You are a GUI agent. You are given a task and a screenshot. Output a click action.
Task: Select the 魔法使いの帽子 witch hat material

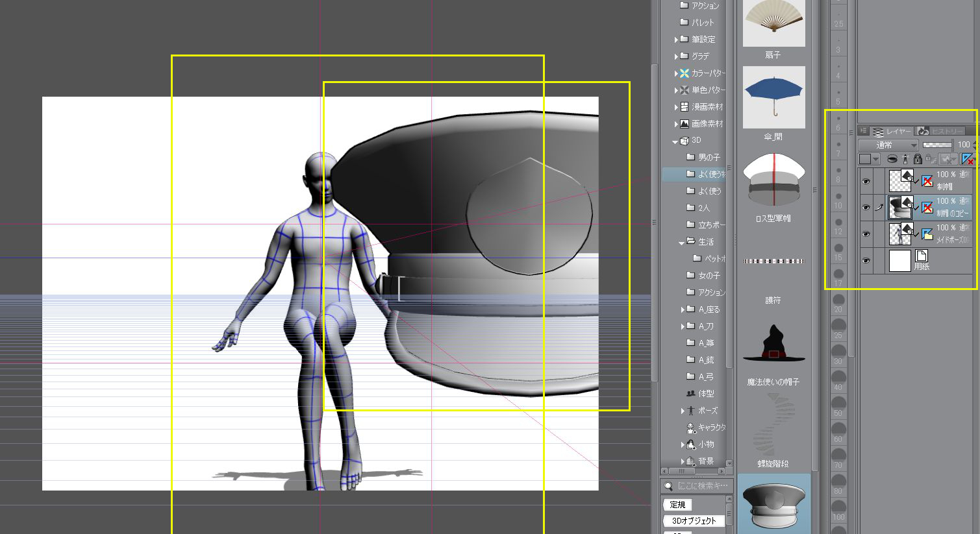[x=773, y=345]
